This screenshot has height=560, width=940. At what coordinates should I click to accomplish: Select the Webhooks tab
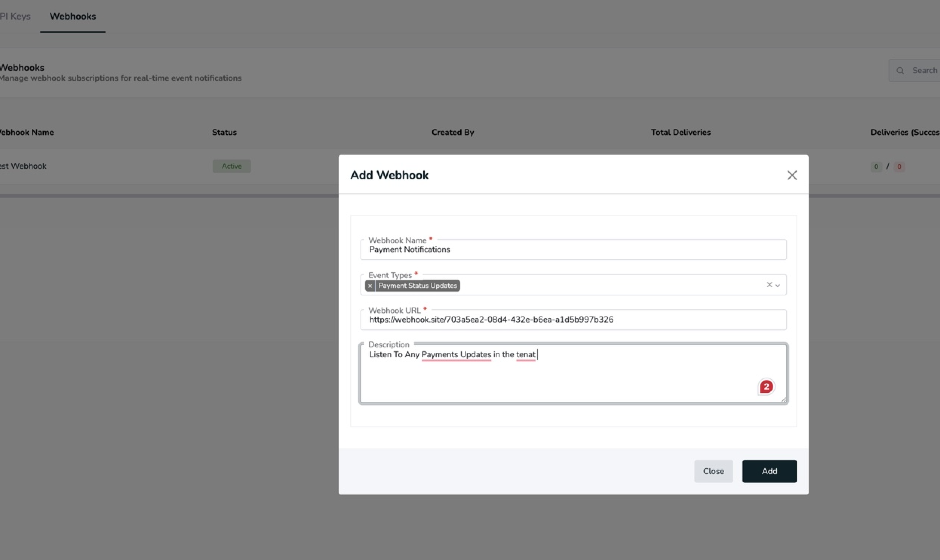[x=72, y=16]
